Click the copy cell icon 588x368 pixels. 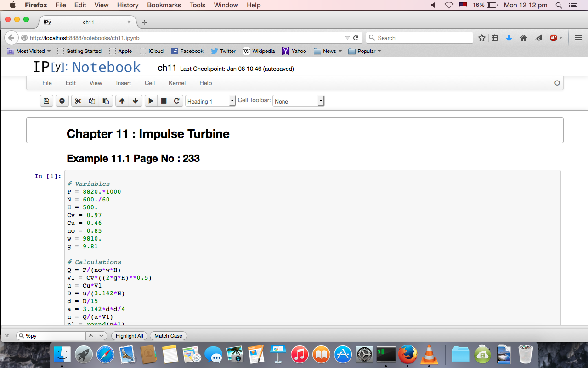coord(92,101)
